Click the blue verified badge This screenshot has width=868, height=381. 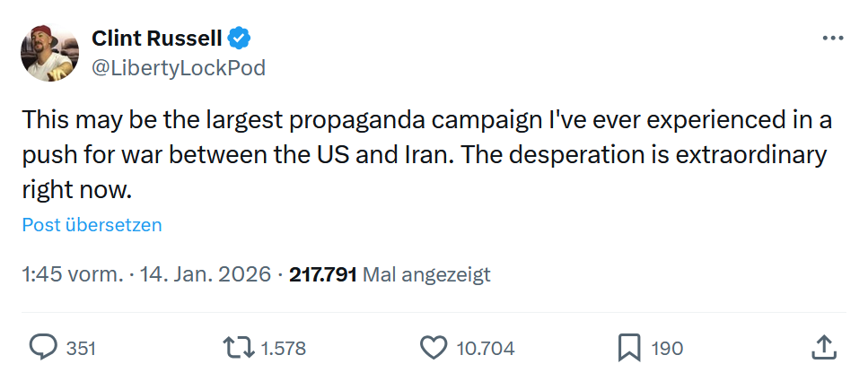point(239,38)
